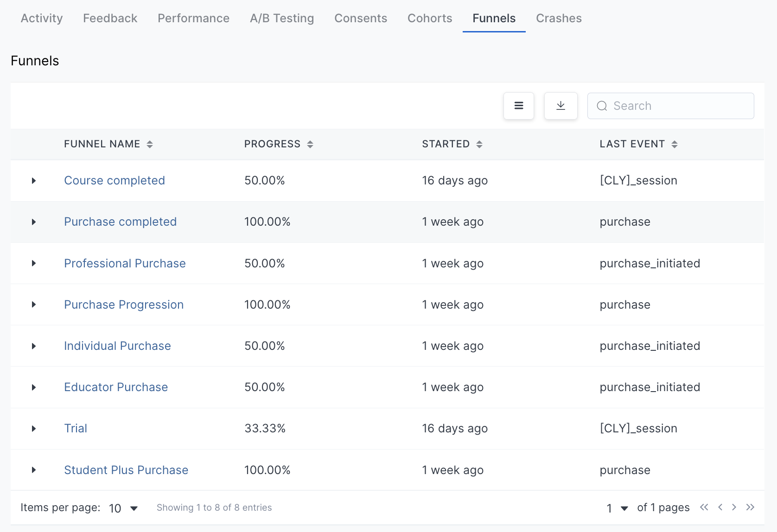Go to the first page icon
The width and height of the screenshot is (777, 532).
pos(704,507)
